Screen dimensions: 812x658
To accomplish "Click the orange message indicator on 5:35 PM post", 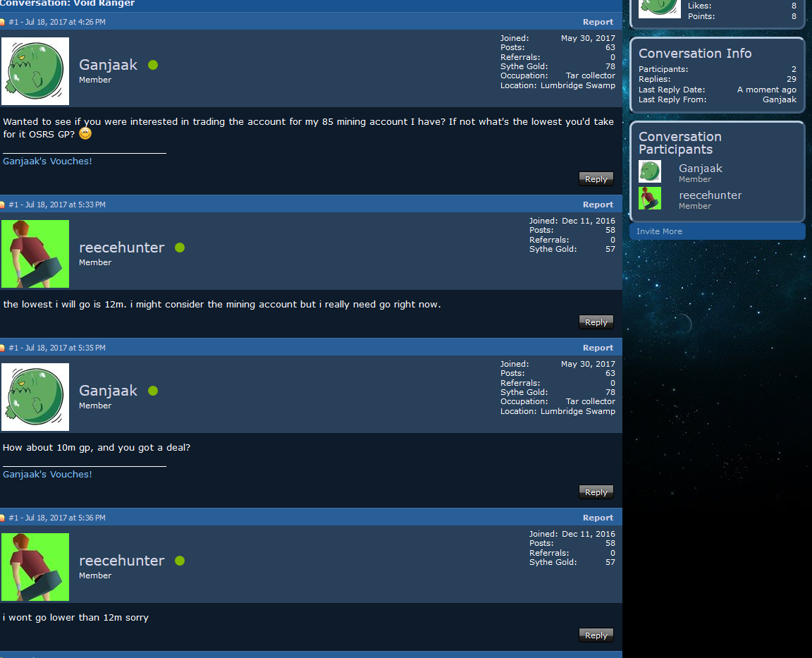I will (2, 348).
